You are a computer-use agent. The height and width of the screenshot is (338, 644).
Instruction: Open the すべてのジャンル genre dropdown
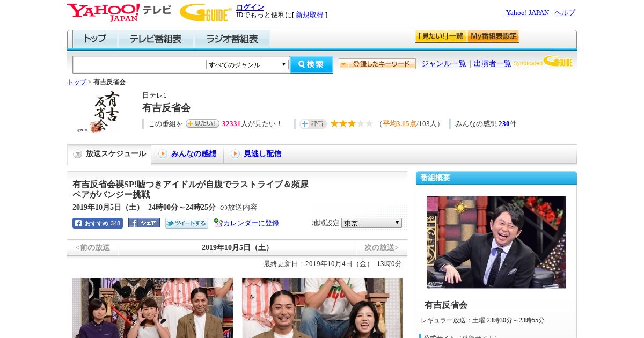[x=247, y=64]
